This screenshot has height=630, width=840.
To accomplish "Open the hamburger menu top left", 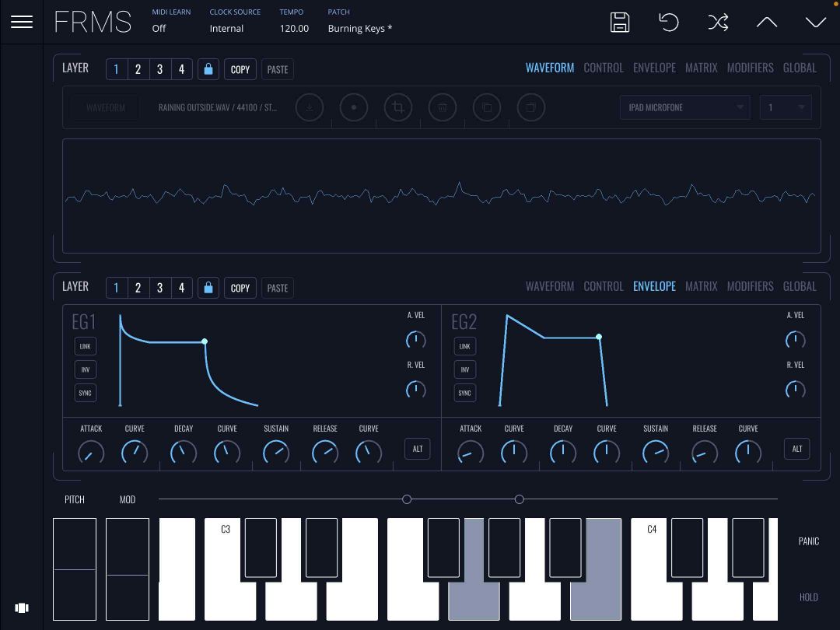I will [21, 21].
